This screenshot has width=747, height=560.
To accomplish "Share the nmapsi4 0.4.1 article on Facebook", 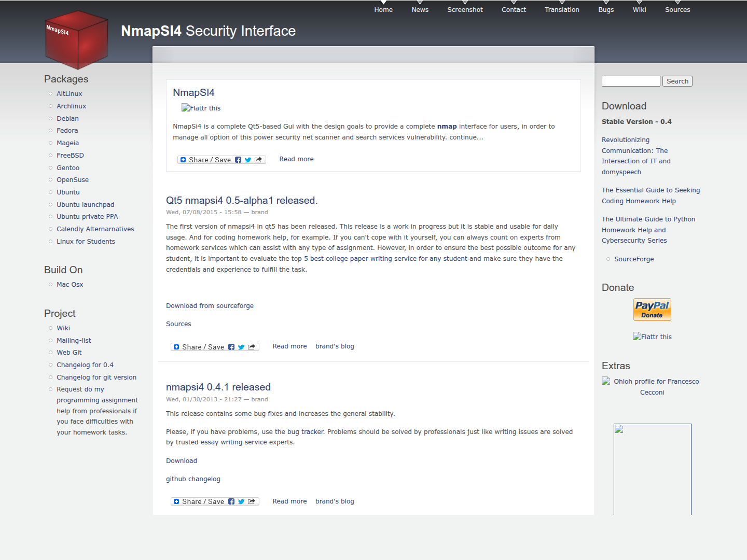I will click(x=231, y=501).
